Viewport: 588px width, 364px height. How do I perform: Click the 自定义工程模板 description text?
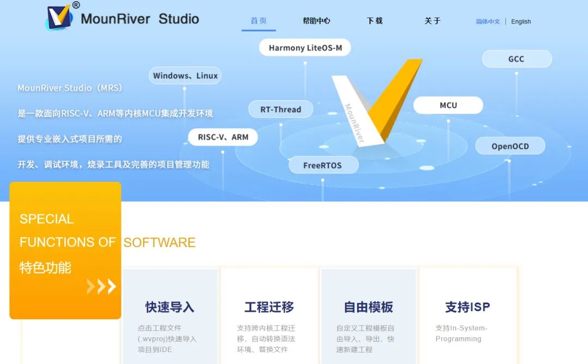tap(365, 339)
